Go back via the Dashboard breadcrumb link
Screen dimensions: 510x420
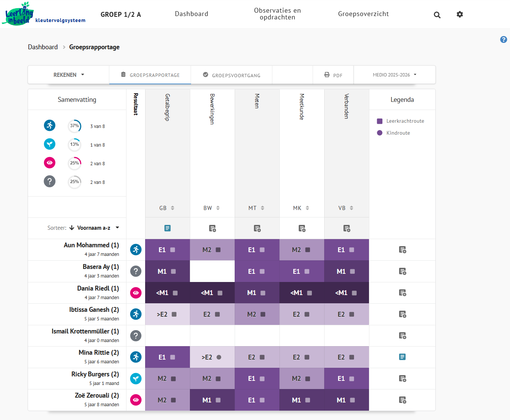click(x=43, y=47)
